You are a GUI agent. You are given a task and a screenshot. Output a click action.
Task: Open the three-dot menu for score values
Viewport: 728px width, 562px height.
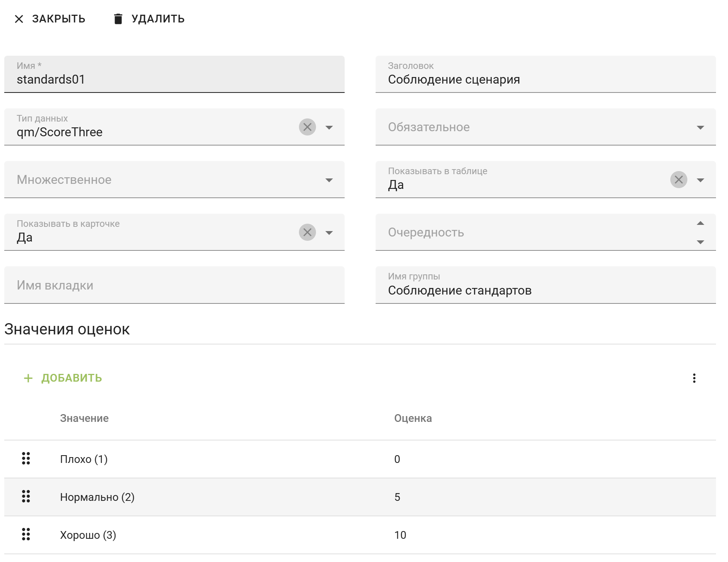[694, 378]
